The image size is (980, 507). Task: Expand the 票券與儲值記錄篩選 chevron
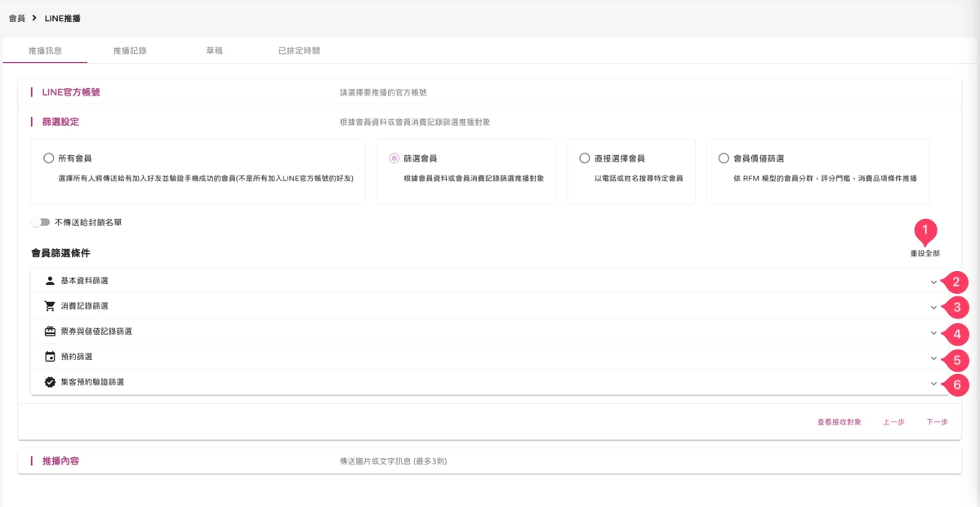coord(933,333)
